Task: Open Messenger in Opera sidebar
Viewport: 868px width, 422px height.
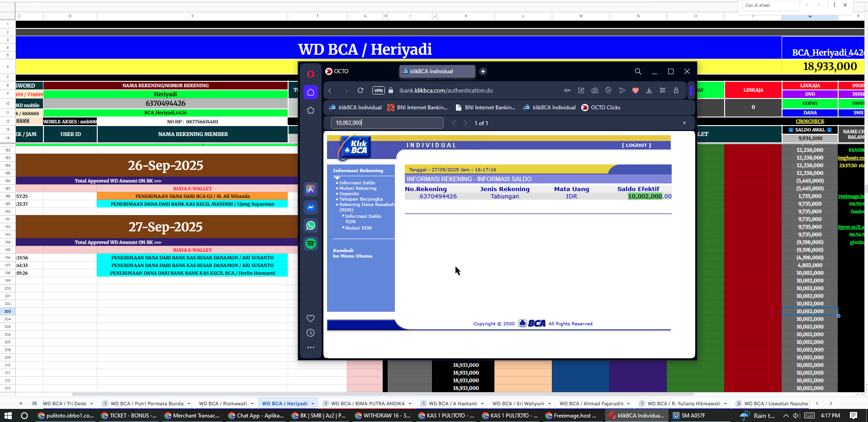Action: coord(311,207)
